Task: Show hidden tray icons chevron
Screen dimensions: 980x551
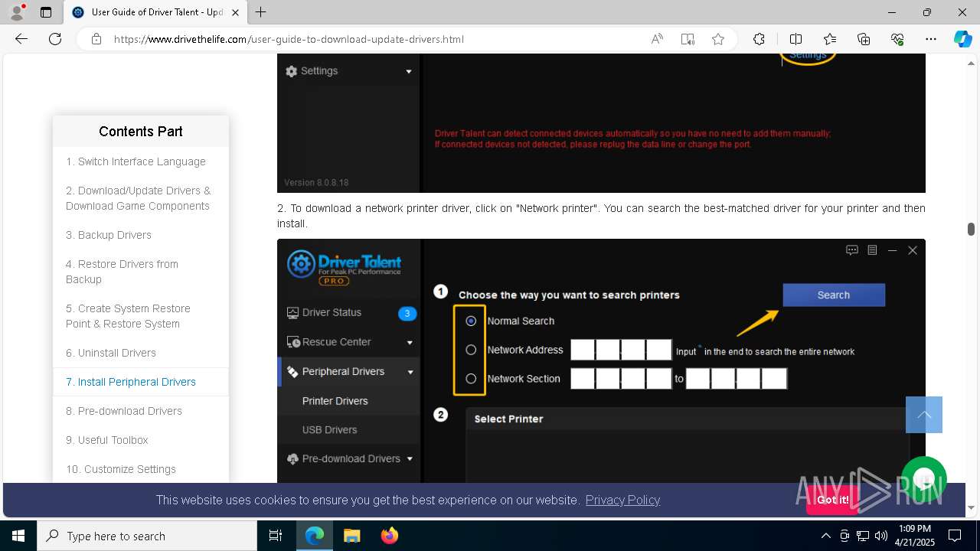Action: [825, 536]
